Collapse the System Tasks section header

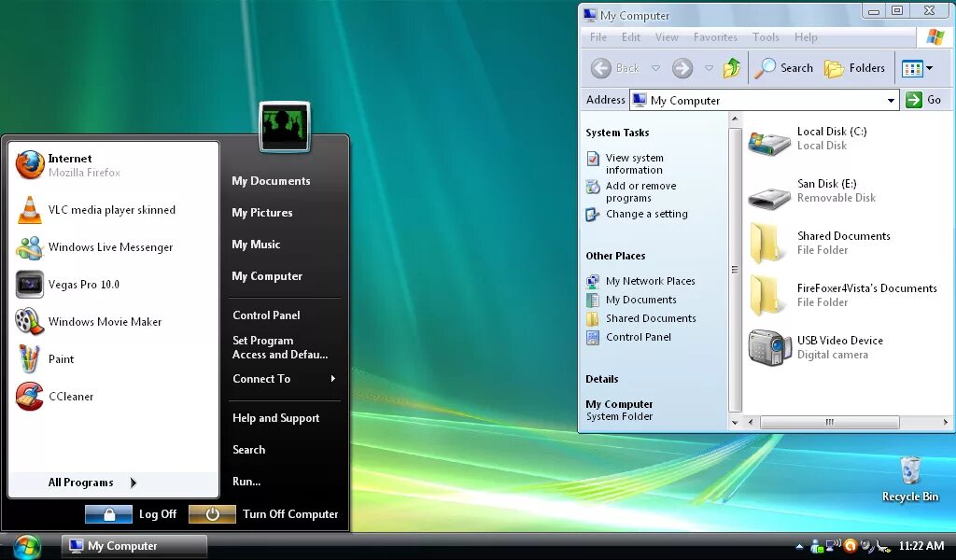click(x=617, y=133)
